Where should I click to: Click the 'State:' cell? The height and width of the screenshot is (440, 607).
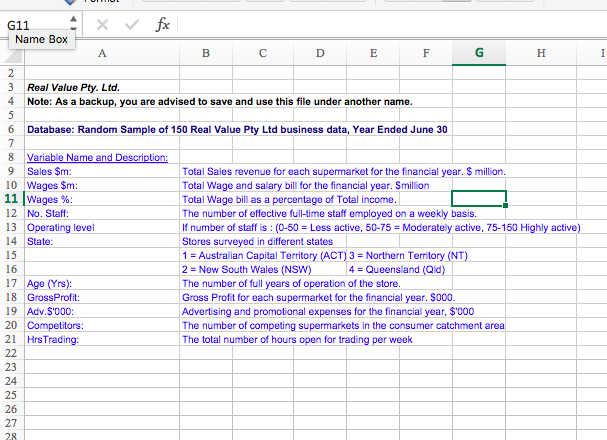point(102,241)
